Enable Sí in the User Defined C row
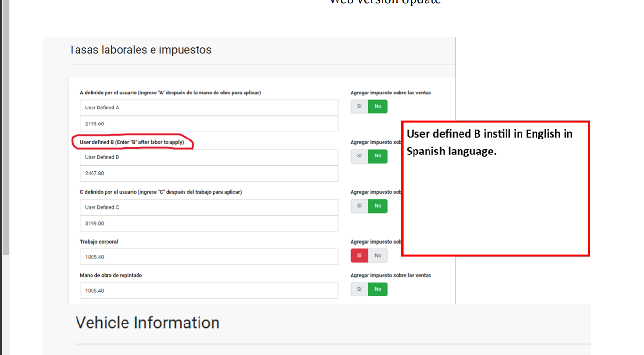This screenshot has height=355, width=644. (359, 206)
